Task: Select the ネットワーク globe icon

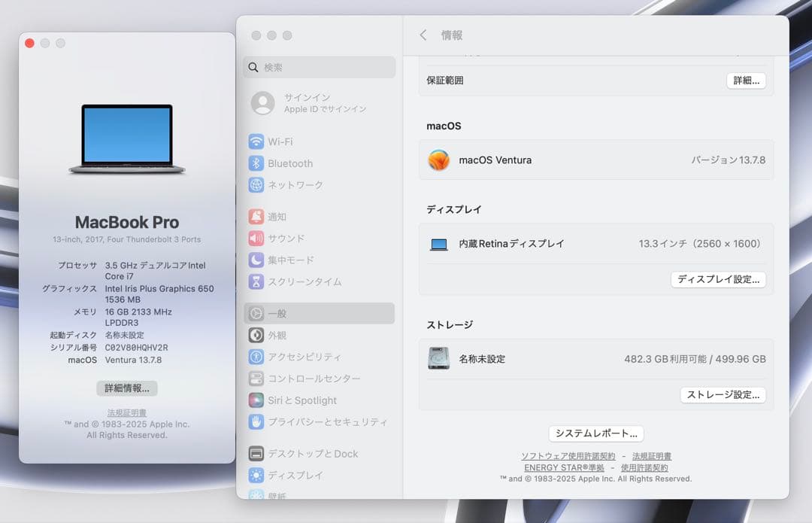Action: point(256,185)
